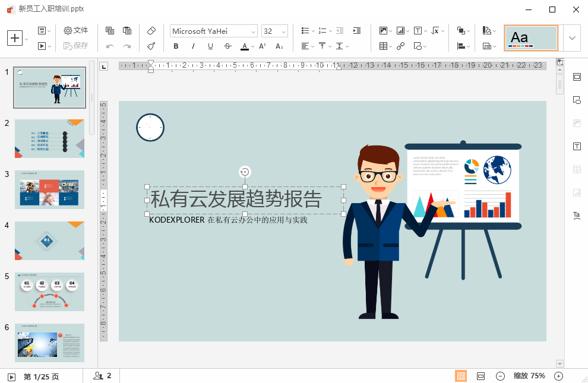Screen dimensions: 588x383
Task: Select the eraser clear formatting icon
Action: point(151,31)
